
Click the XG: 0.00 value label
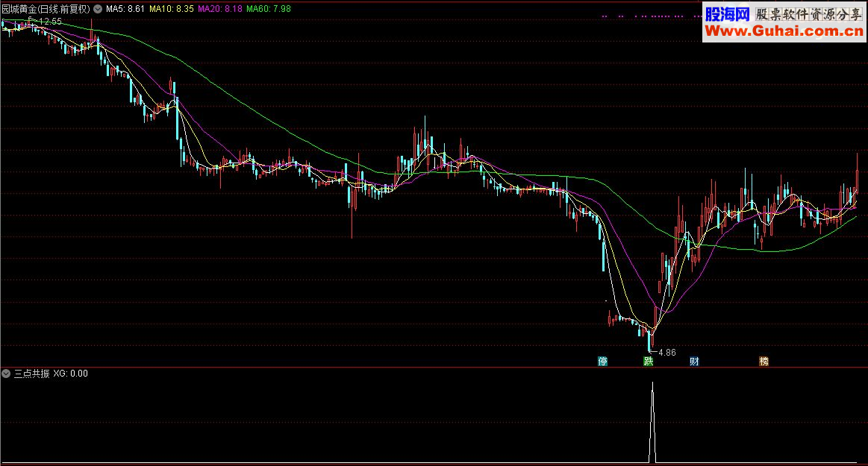click(70, 374)
